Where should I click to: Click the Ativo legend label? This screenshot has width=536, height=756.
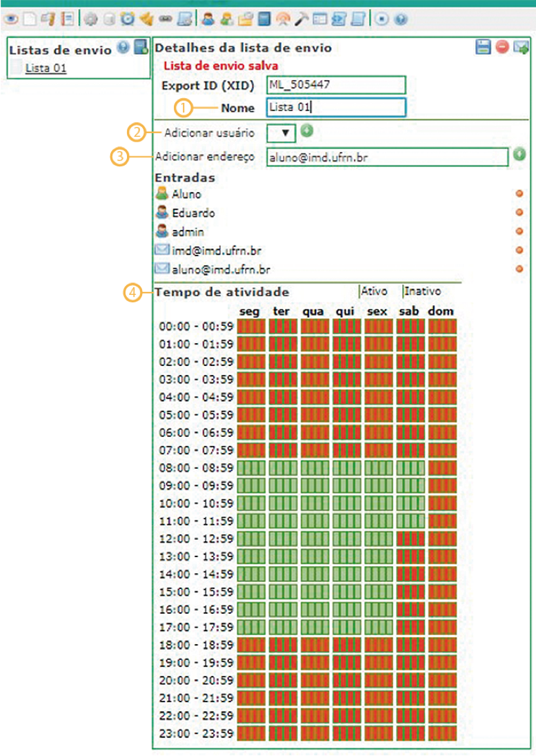(x=374, y=291)
